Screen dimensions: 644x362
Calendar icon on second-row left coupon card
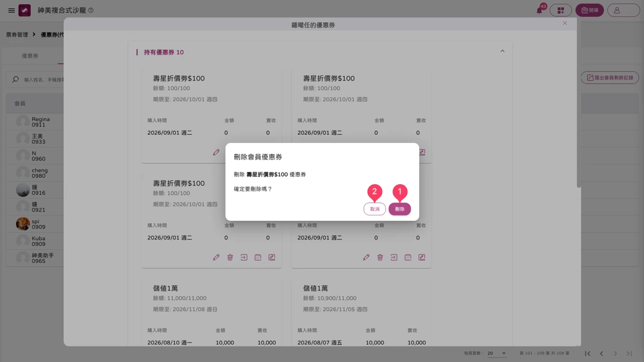click(x=258, y=257)
